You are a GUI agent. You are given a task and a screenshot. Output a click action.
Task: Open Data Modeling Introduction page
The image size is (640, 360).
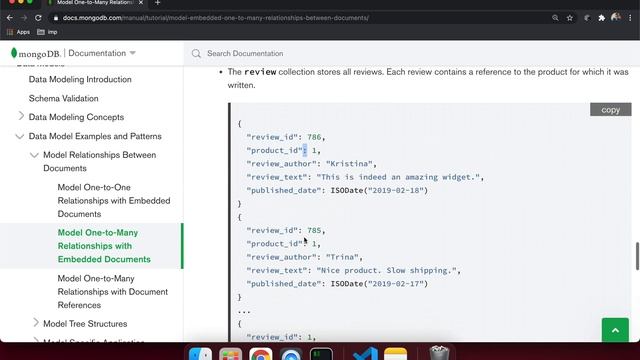click(80, 79)
